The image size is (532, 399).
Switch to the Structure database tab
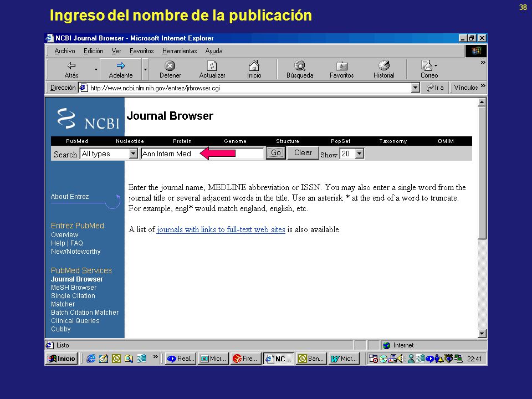point(288,141)
